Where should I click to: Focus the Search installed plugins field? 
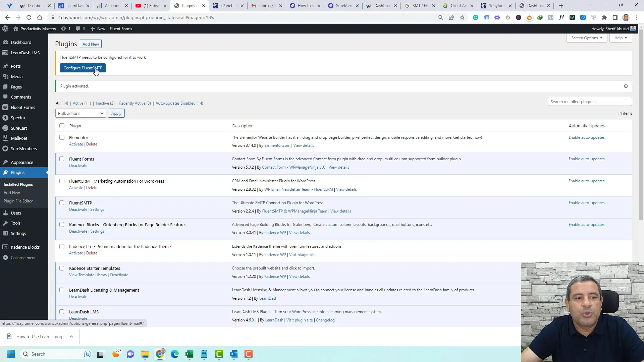[590, 102]
